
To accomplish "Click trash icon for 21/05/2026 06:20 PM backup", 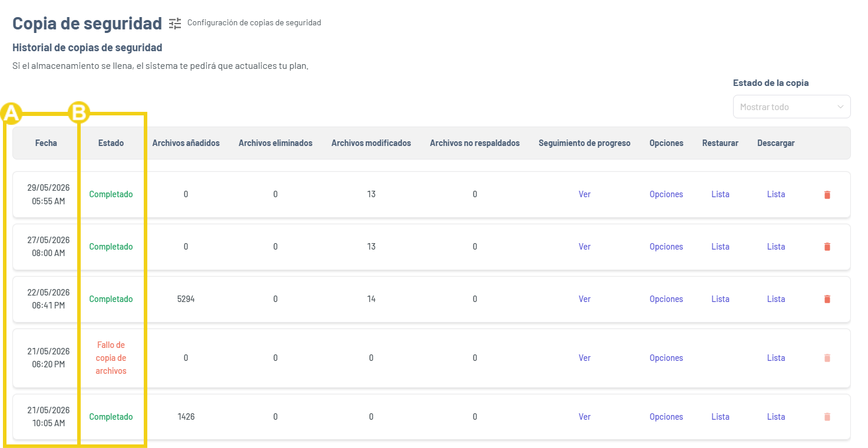I will (x=827, y=358).
